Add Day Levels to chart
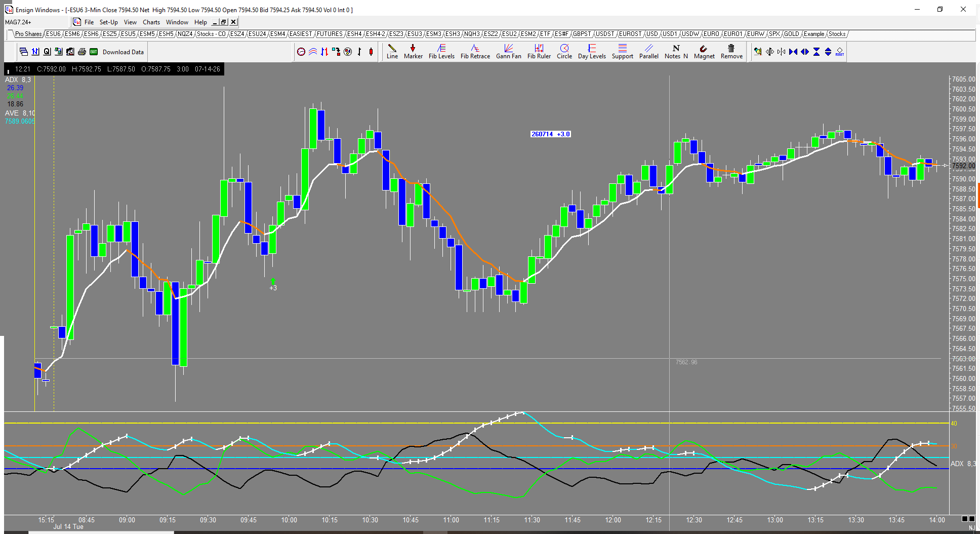Viewport: 980px width, 534px height. tap(592, 52)
